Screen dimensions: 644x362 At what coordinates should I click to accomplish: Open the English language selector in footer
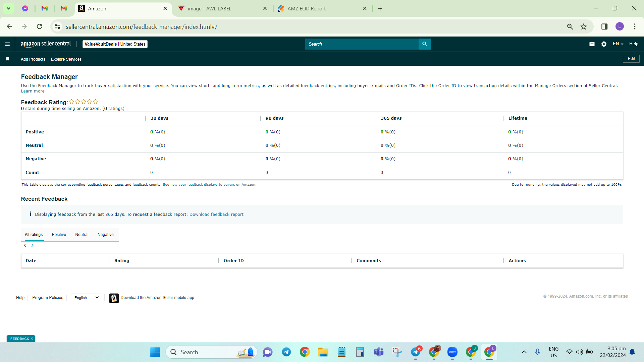coord(86,298)
